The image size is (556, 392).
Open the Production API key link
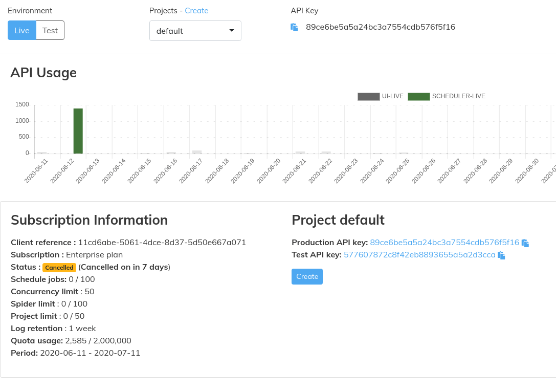point(444,243)
